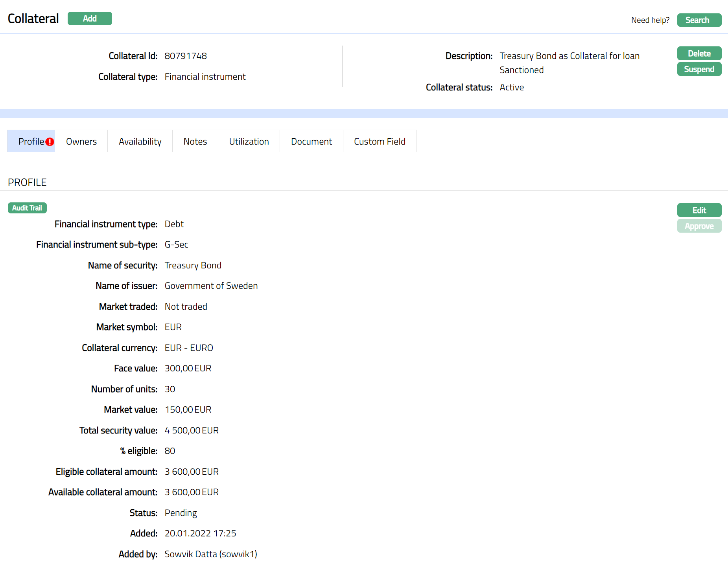This screenshot has height=571, width=728.
Task: View the Utilization tab
Action: [249, 141]
